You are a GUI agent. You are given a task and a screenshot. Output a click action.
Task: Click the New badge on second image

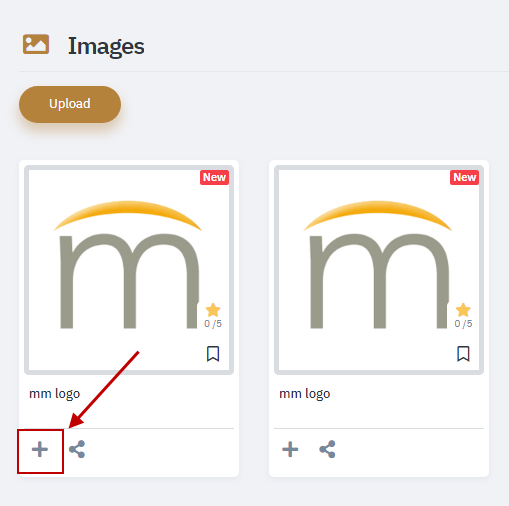(464, 177)
